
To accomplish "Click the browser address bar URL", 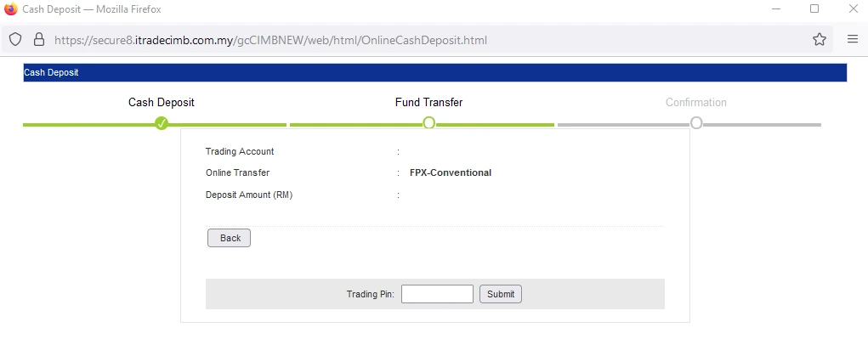I will [x=270, y=40].
